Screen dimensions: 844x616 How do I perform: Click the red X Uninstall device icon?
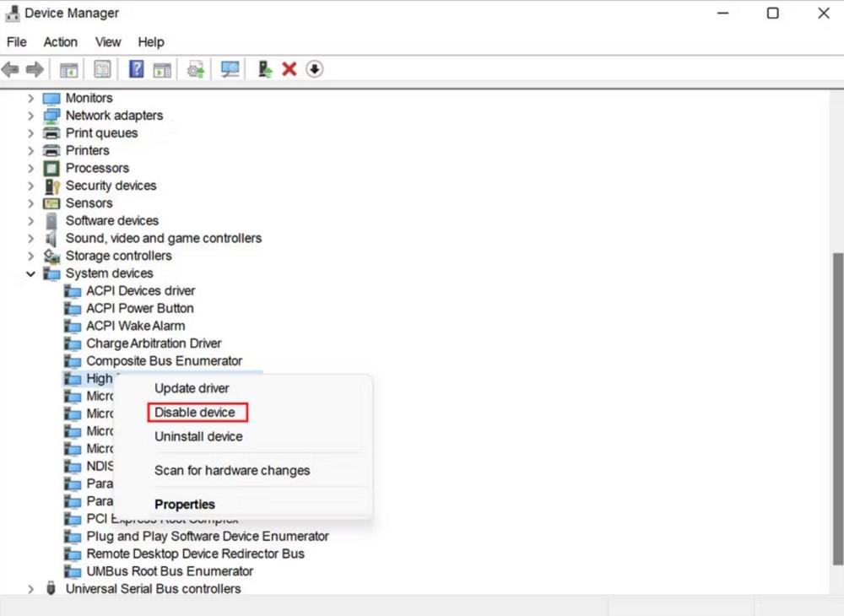(289, 69)
